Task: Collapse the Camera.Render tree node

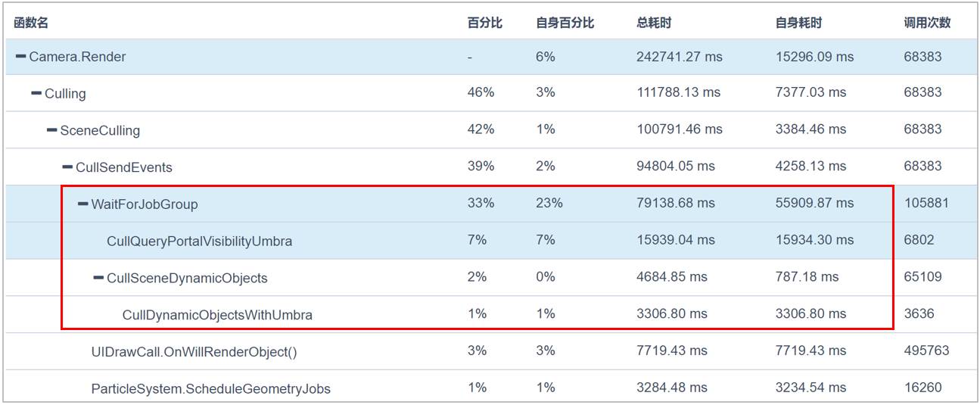Action: pyautogui.click(x=20, y=57)
